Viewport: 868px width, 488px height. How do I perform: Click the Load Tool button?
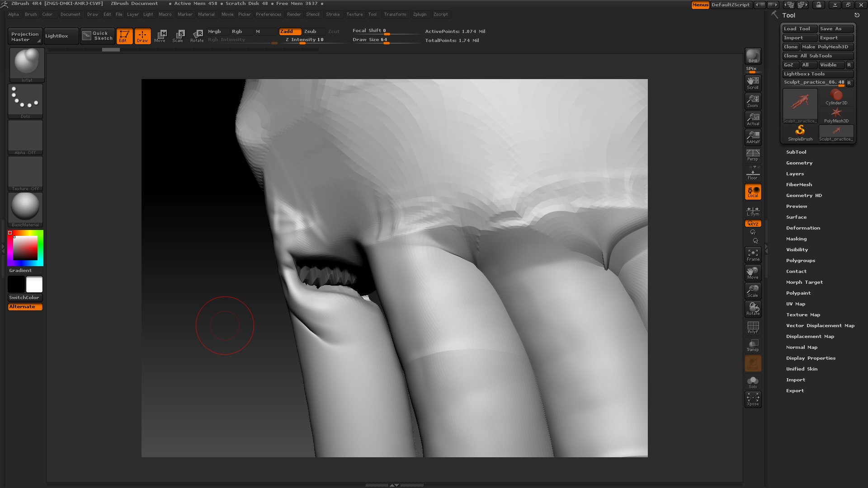click(x=799, y=28)
